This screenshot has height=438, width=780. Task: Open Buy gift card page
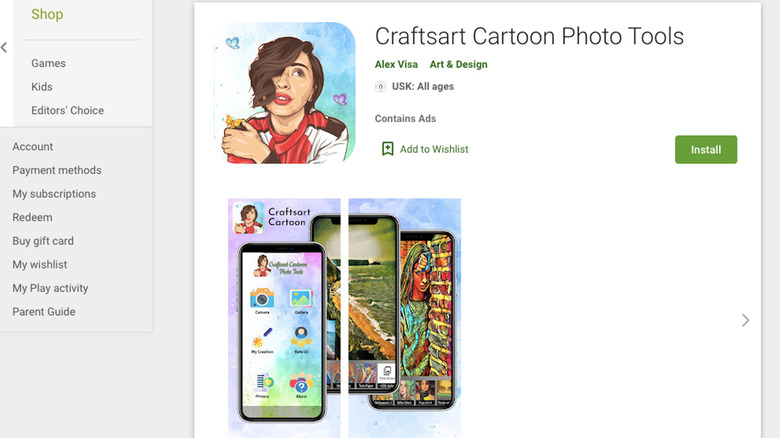click(x=43, y=241)
